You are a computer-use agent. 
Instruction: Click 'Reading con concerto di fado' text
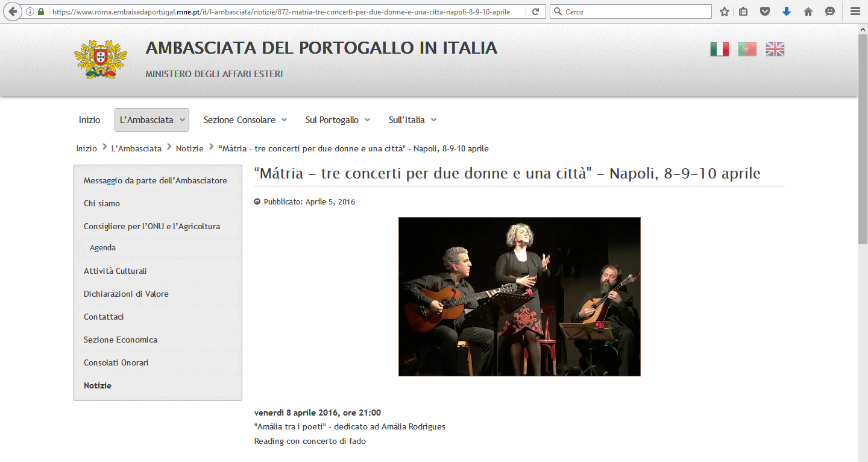click(310, 441)
